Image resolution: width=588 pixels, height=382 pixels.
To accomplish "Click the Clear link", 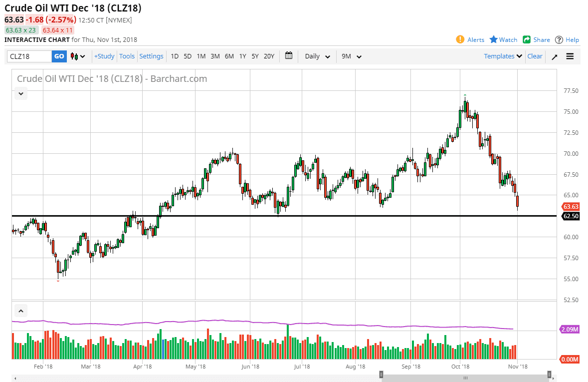I will (x=535, y=56).
